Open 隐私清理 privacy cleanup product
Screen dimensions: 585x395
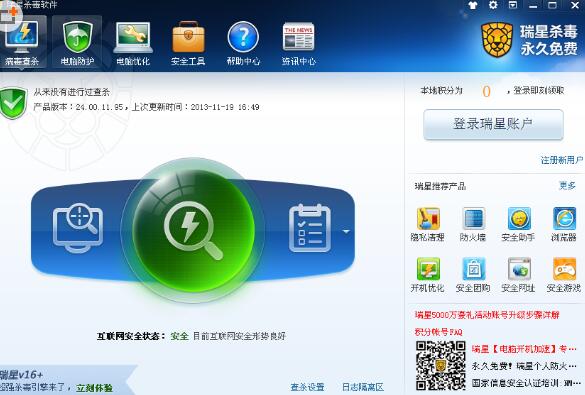point(428,224)
